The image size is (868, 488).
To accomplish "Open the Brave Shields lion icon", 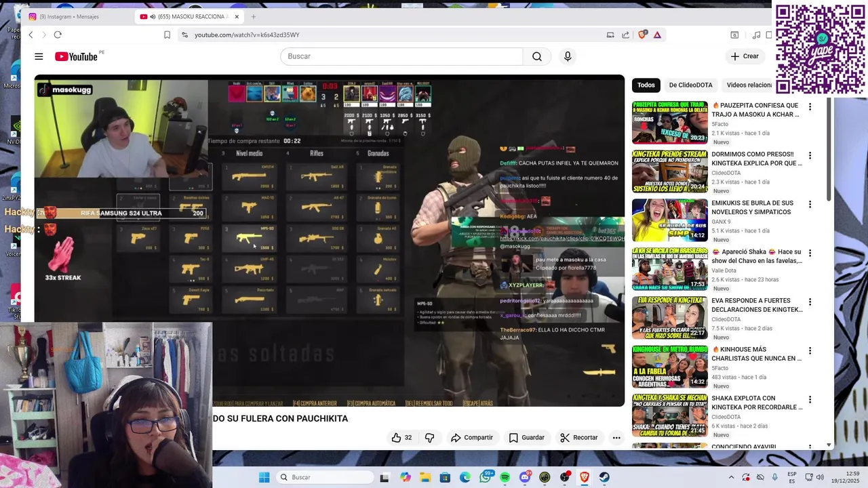I will pos(642,35).
